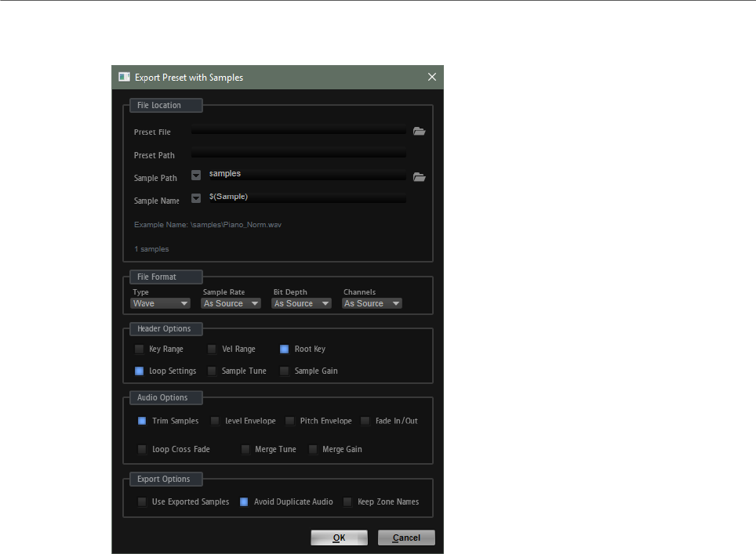Viewport: 756px width, 554px height.
Task: Open the Bit Depth dropdown
Action: point(301,303)
